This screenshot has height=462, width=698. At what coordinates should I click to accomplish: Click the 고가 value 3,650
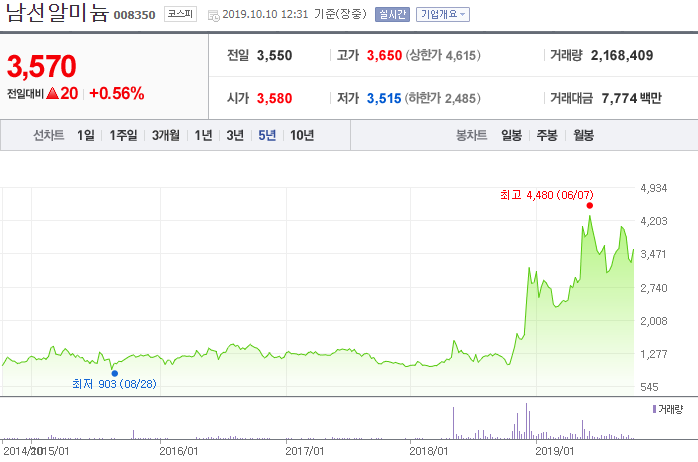tap(384, 56)
